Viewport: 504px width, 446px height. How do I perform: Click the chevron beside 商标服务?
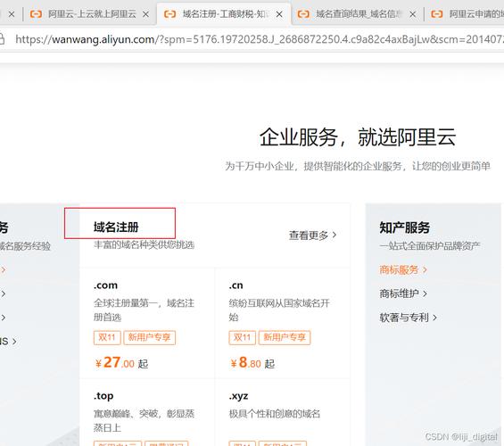425,269
